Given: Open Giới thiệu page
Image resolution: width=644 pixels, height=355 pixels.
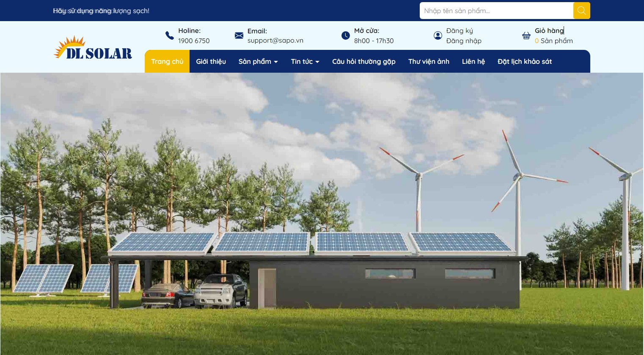Looking at the screenshot, I should (x=211, y=61).
